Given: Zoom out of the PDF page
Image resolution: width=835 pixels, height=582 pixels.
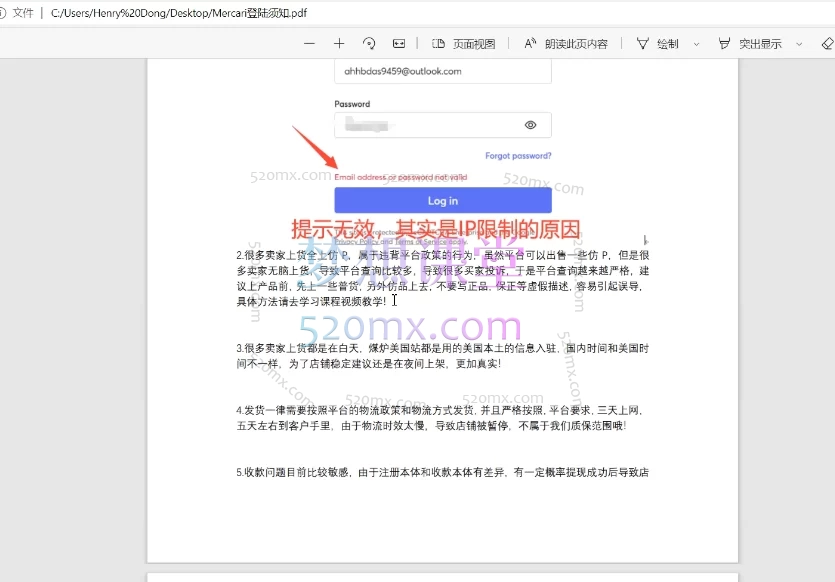Looking at the screenshot, I should (307, 43).
